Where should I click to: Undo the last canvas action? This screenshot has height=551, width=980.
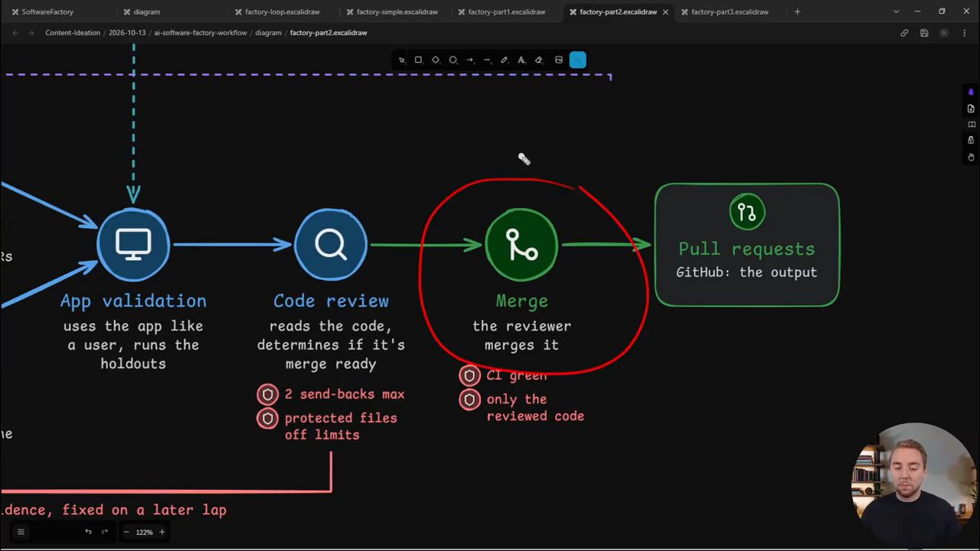[x=88, y=532]
